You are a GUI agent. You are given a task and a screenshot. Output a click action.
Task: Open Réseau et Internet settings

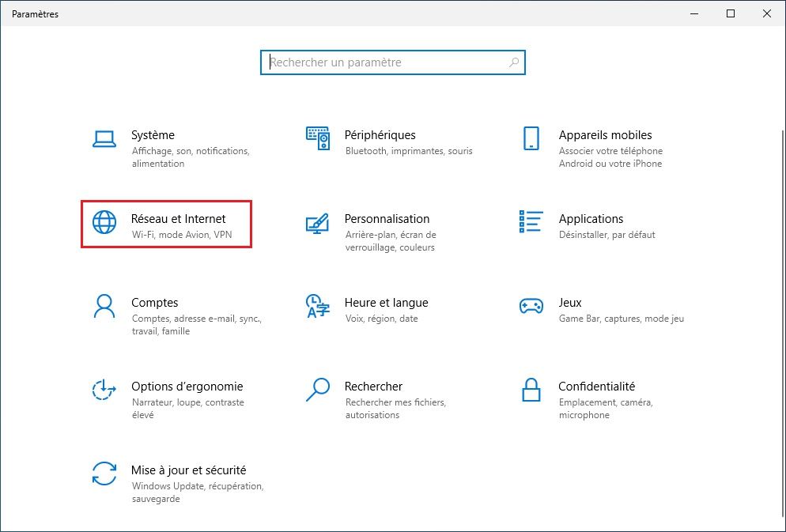pos(179,218)
